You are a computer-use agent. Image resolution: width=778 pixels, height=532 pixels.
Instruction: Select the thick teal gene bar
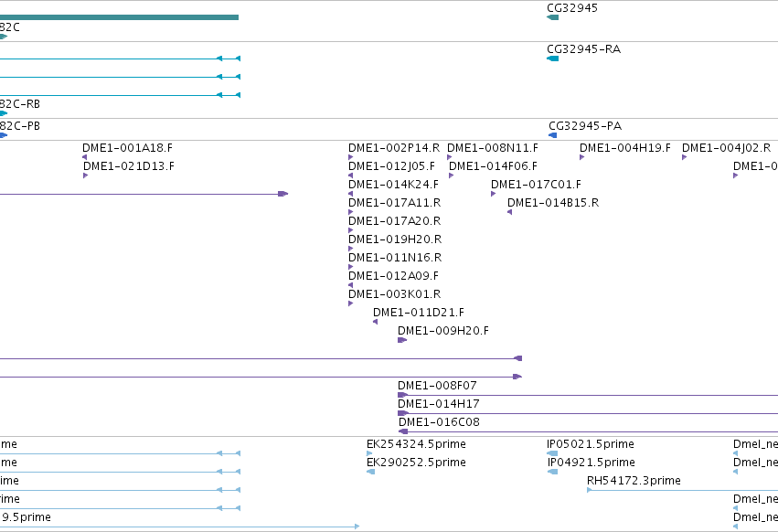pos(119,17)
